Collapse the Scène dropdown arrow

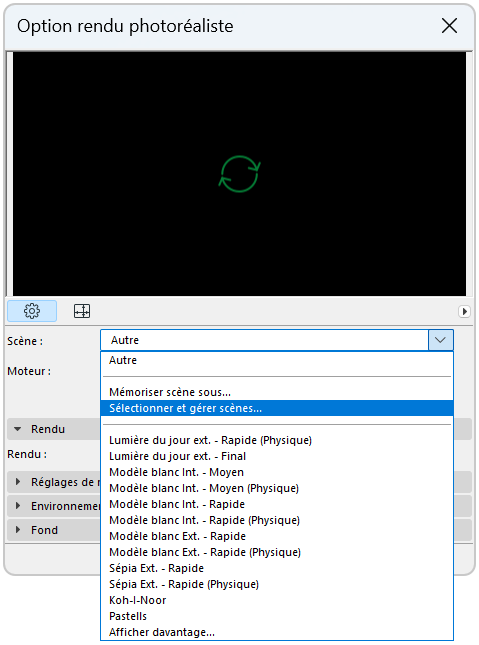point(440,340)
